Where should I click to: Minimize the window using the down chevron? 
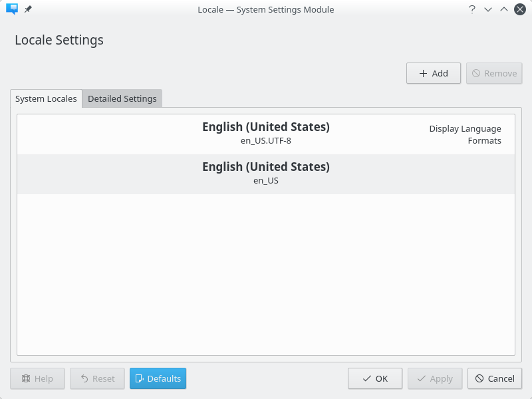[x=488, y=9]
